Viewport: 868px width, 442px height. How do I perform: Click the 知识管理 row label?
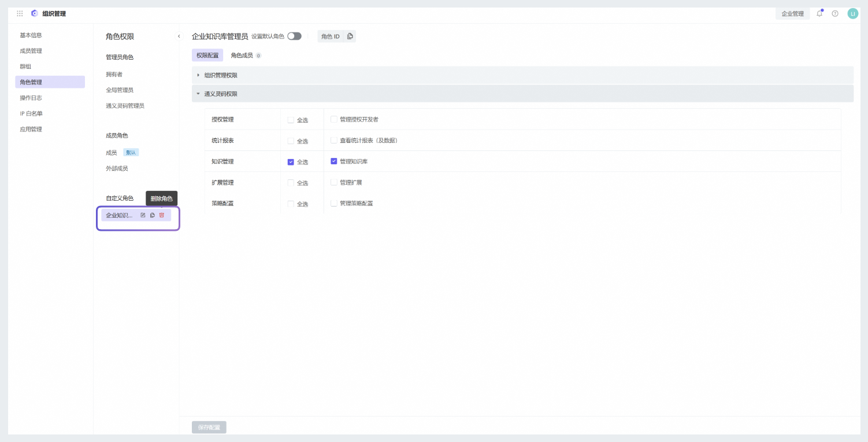click(222, 161)
